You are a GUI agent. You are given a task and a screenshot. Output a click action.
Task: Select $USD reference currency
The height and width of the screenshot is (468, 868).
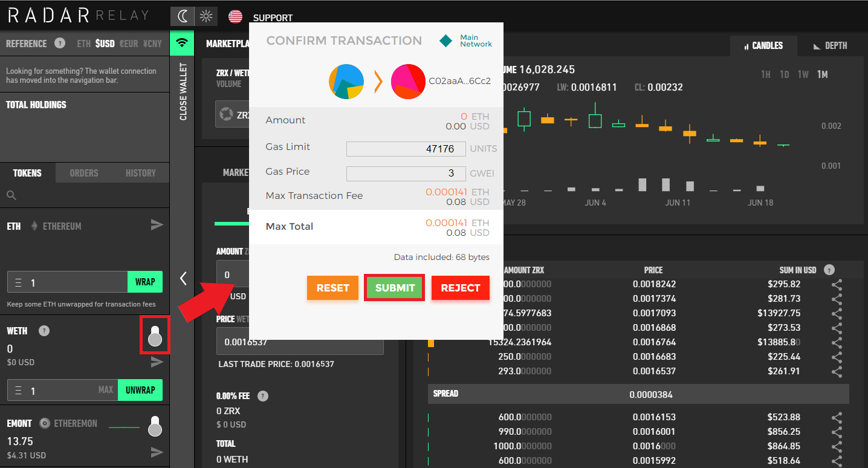[105, 44]
